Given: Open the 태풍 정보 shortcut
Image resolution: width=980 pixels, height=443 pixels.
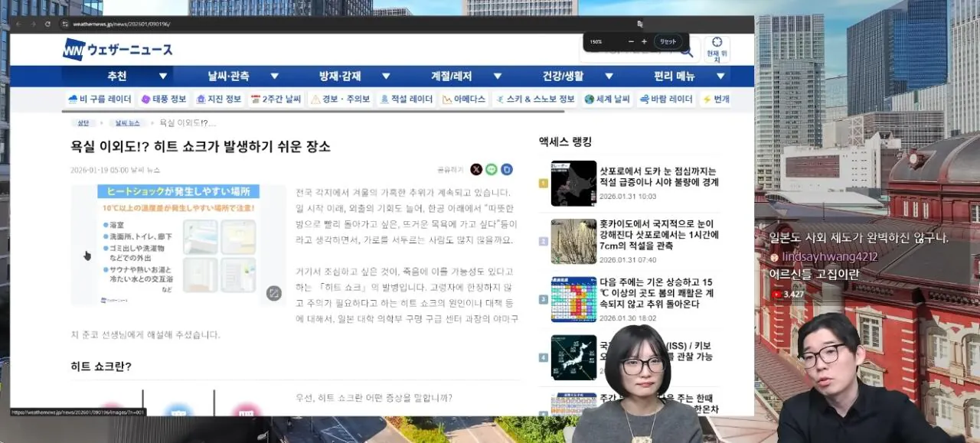Looking at the screenshot, I should (x=164, y=99).
